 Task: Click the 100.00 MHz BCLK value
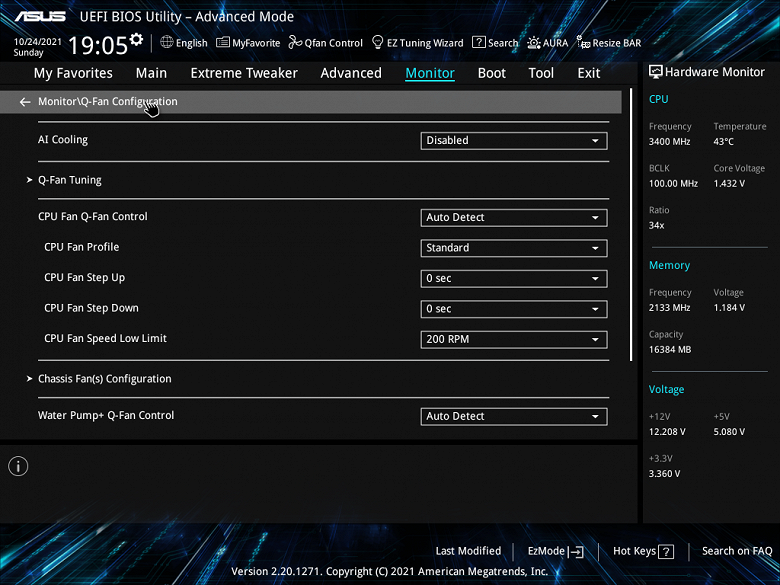tap(673, 184)
